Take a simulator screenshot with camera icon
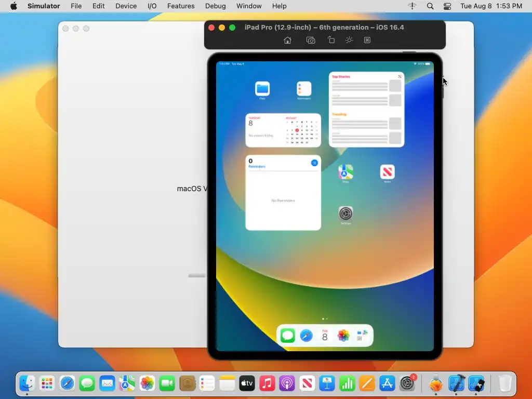 (x=311, y=41)
